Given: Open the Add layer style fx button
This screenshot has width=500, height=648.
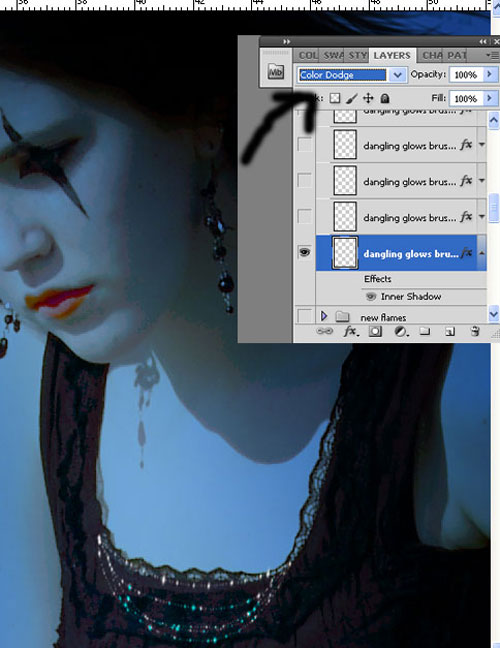Looking at the screenshot, I should (351, 331).
